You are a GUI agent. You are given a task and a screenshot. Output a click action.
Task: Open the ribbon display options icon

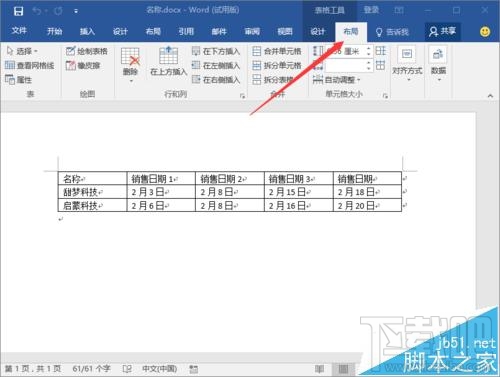coord(399,10)
